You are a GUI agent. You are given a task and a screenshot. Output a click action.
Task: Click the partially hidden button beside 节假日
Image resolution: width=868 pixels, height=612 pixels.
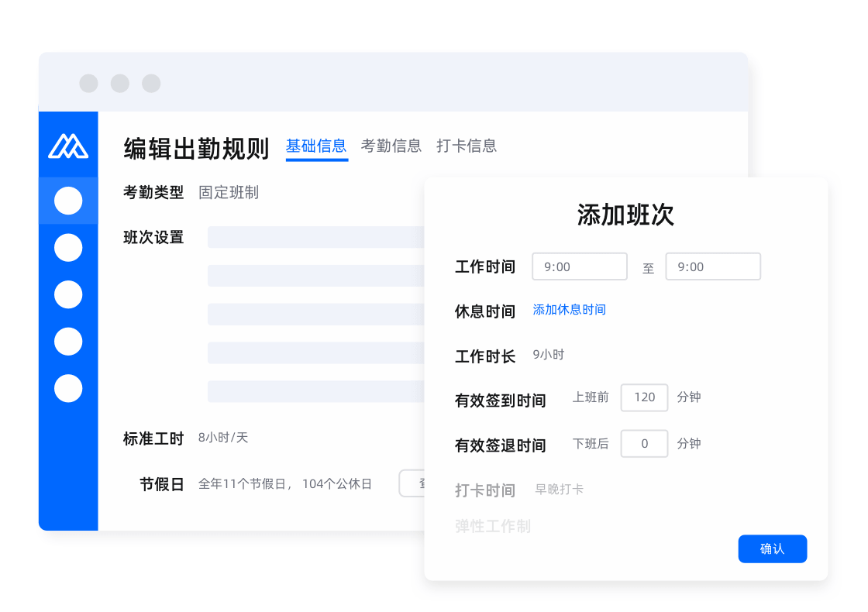(x=412, y=483)
